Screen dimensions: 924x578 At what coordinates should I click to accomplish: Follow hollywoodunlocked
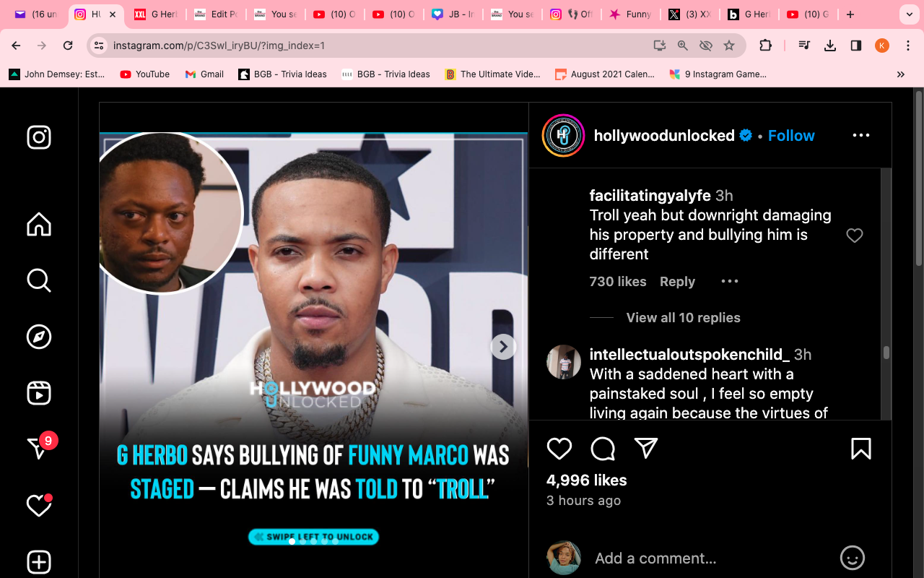click(x=791, y=135)
